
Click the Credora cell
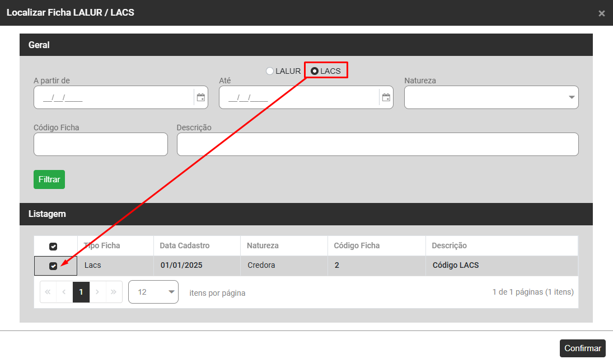284,266
